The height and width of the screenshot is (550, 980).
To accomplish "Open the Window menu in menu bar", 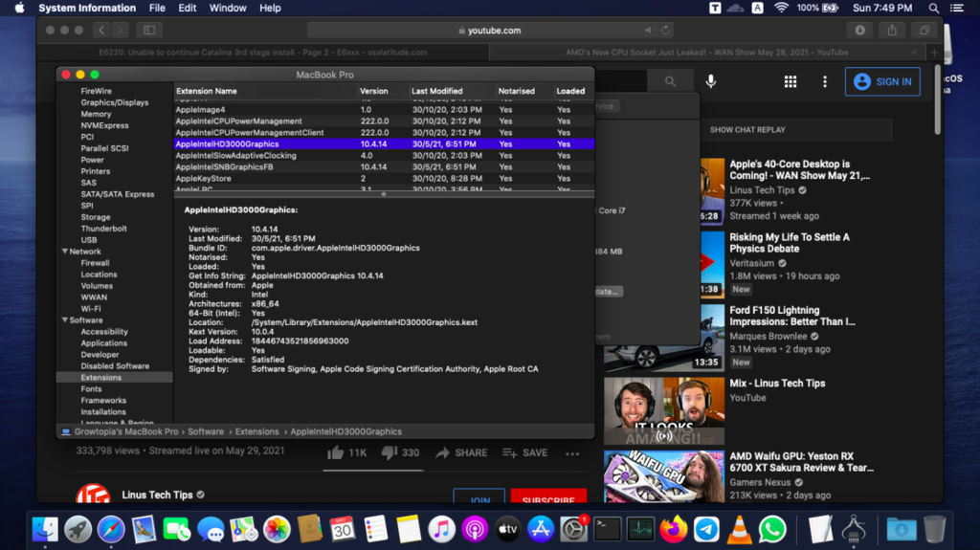I will click(228, 8).
